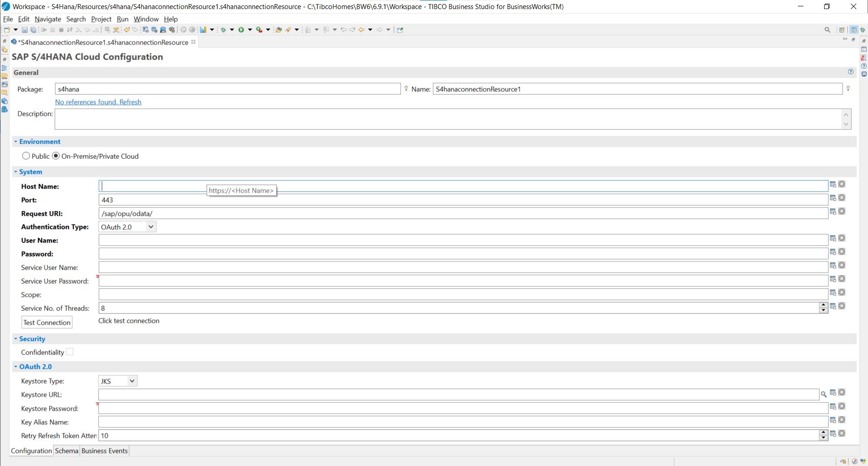Open the Window menu

[146, 19]
